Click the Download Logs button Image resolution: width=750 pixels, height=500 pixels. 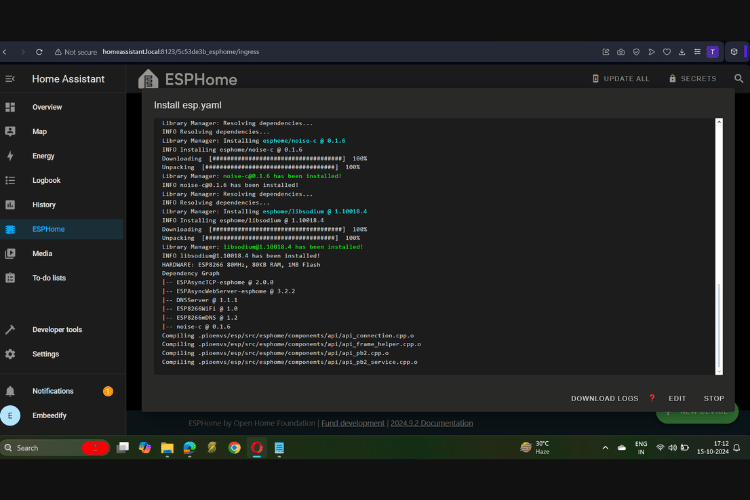click(604, 398)
